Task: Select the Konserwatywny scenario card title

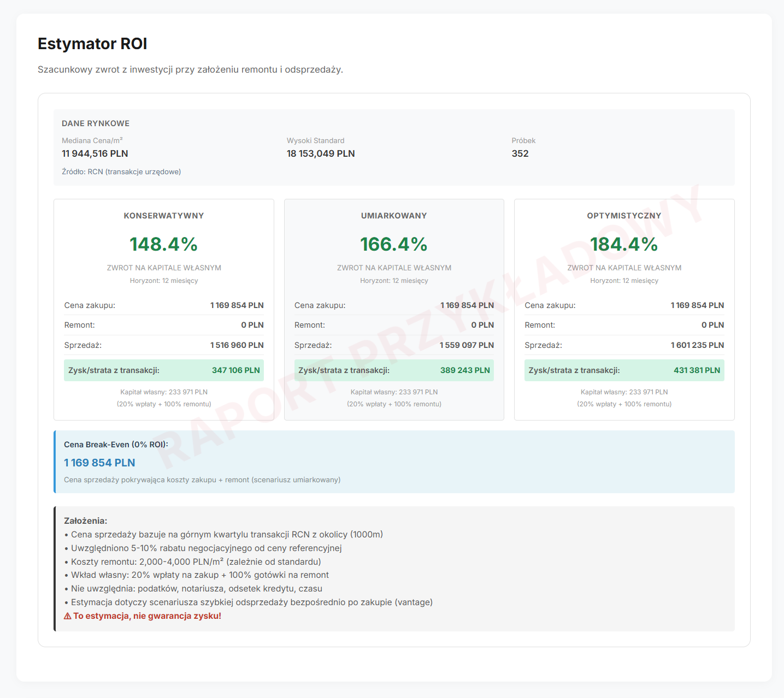Action: click(164, 216)
